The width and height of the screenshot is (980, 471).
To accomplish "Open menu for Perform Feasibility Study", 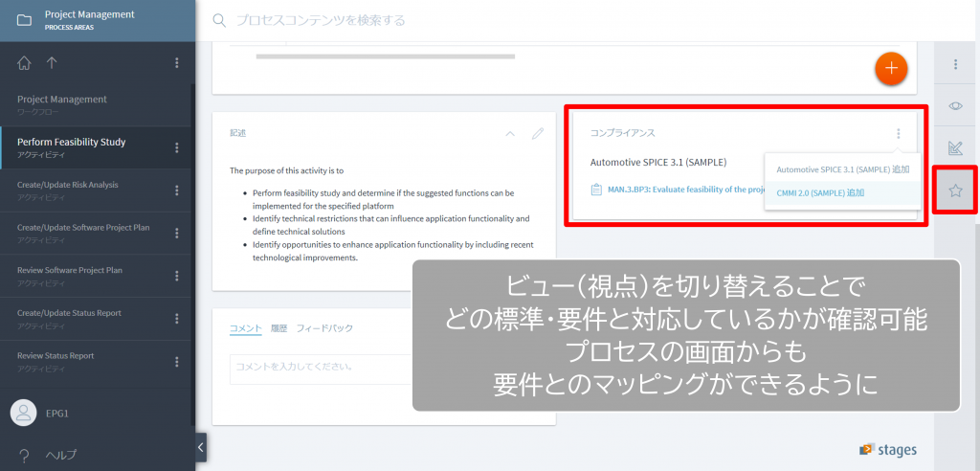I will [x=177, y=147].
